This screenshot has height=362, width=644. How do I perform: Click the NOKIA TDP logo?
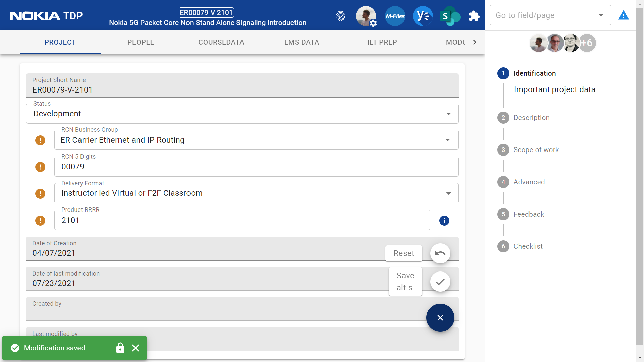pyautogui.click(x=46, y=16)
